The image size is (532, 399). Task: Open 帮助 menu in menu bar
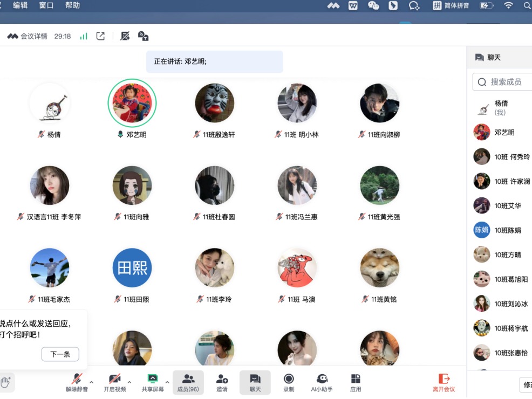(73, 5)
